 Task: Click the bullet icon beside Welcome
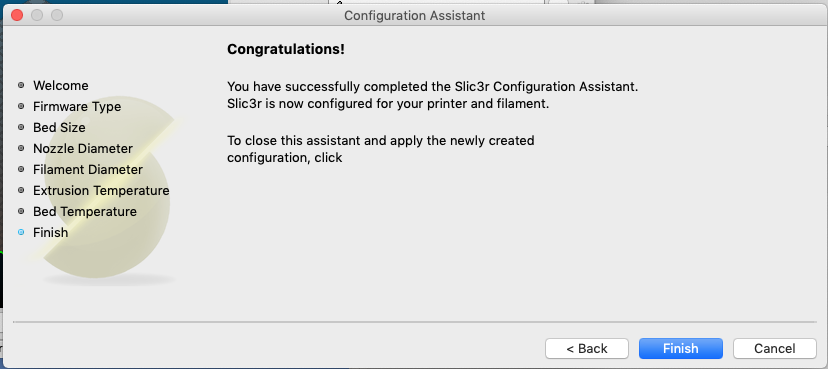click(21, 85)
